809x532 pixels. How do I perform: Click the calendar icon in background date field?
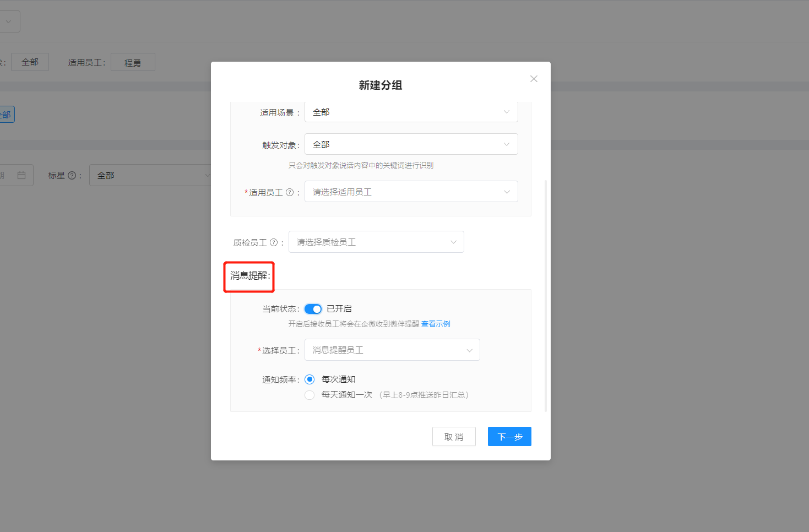click(x=21, y=175)
